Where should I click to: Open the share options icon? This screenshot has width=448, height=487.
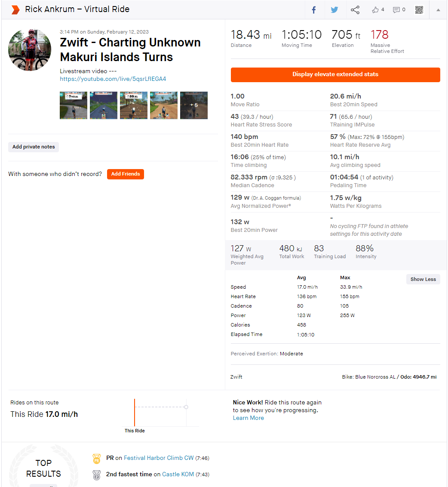pos(355,10)
